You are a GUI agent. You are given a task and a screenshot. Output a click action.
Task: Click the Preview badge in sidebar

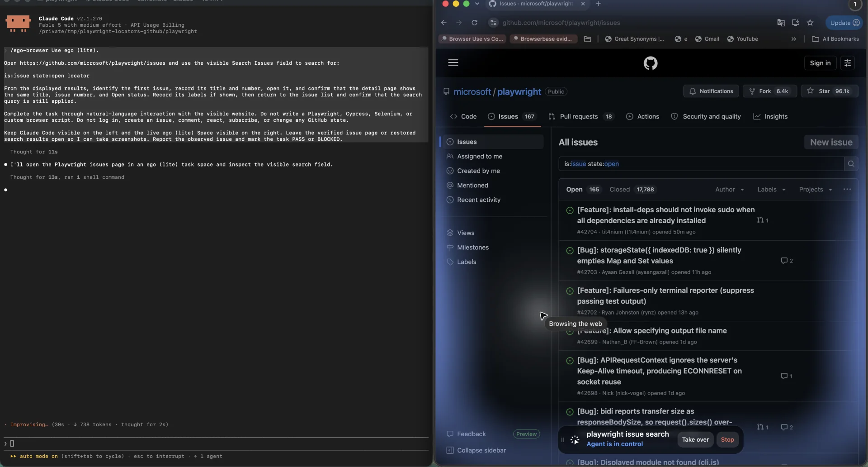tap(527, 434)
